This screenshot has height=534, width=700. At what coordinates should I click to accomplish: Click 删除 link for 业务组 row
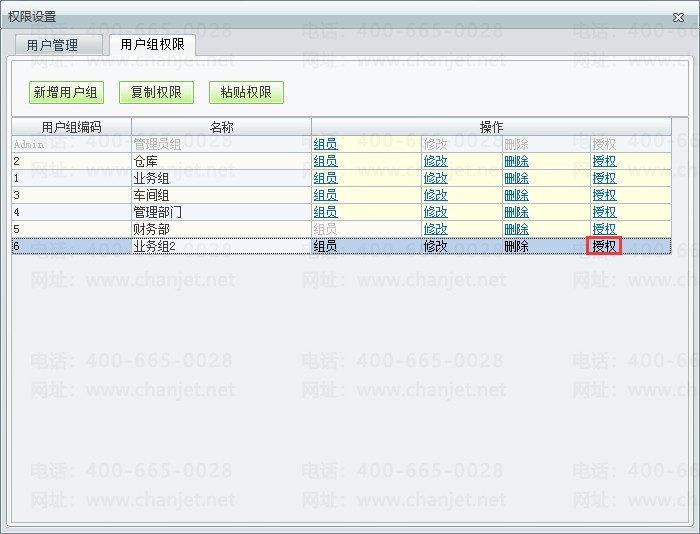pos(516,178)
